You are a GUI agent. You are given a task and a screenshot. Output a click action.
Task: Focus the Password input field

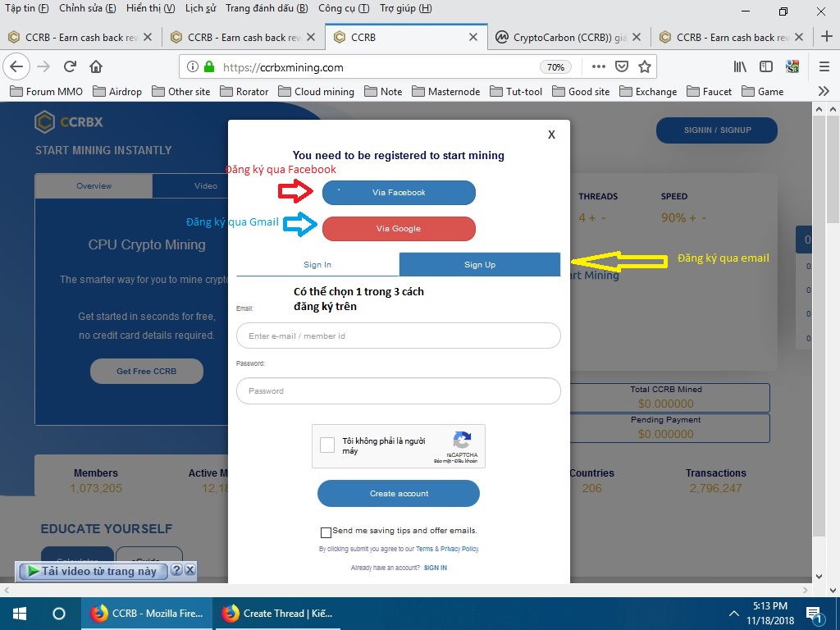pos(398,391)
